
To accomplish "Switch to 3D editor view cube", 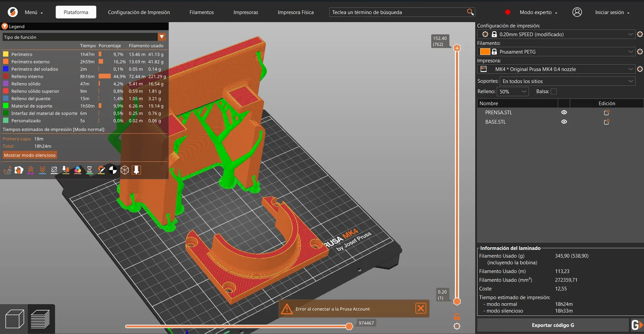I will click(14, 320).
